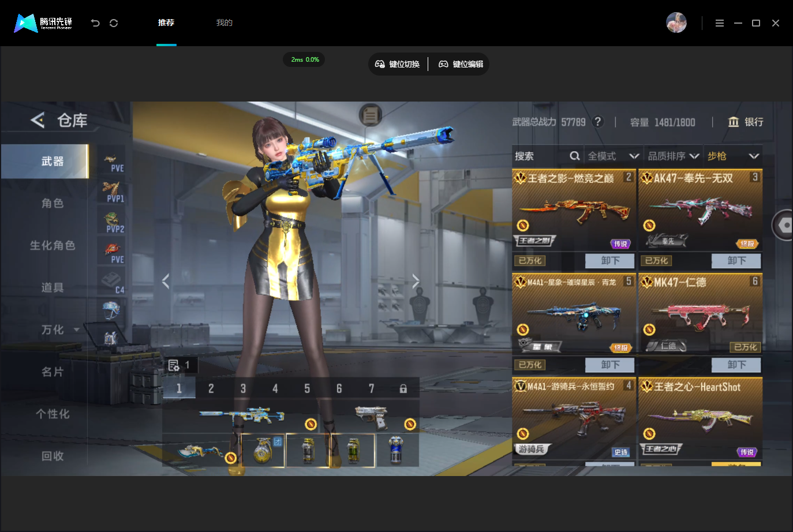Image resolution: width=793 pixels, height=532 pixels.
Task: Select the PVE bag icon above PVP1
Action: pyautogui.click(x=111, y=161)
